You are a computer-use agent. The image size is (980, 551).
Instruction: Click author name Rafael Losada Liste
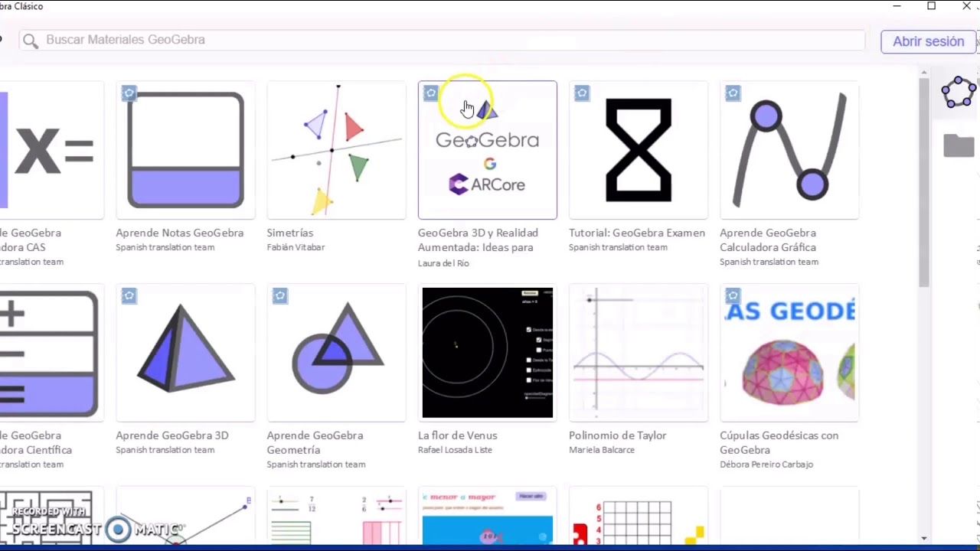click(455, 450)
